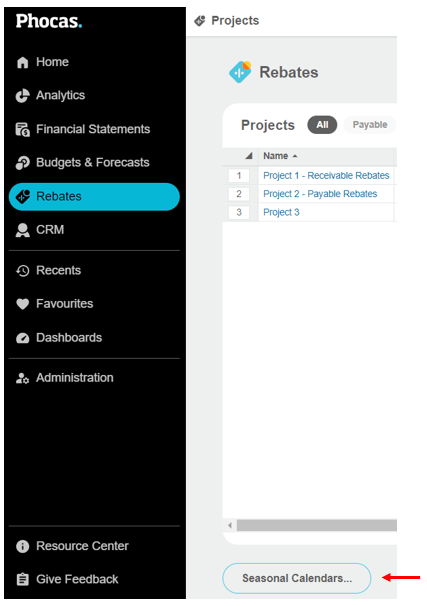Select the All filter pill
This screenshot has height=606, width=427.
pyautogui.click(x=322, y=125)
